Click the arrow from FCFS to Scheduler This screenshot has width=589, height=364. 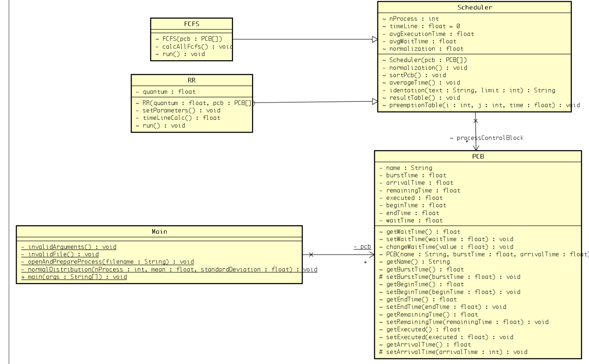tap(305, 38)
